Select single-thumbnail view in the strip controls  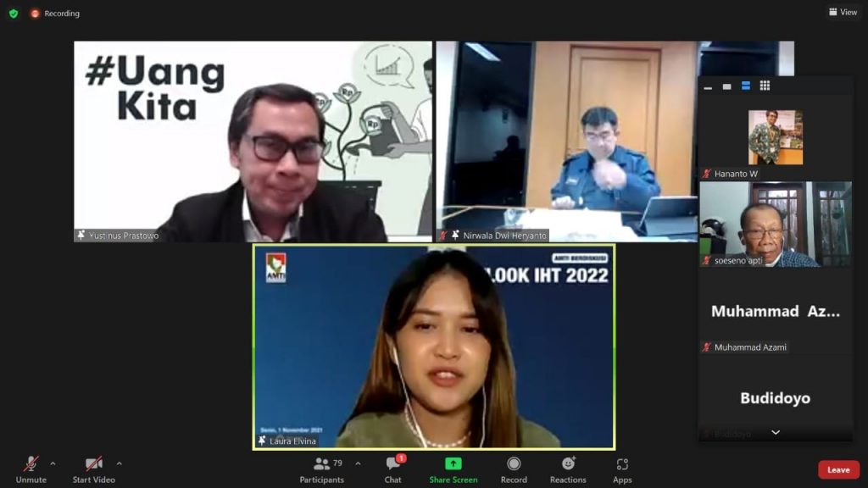[x=726, y=86]
